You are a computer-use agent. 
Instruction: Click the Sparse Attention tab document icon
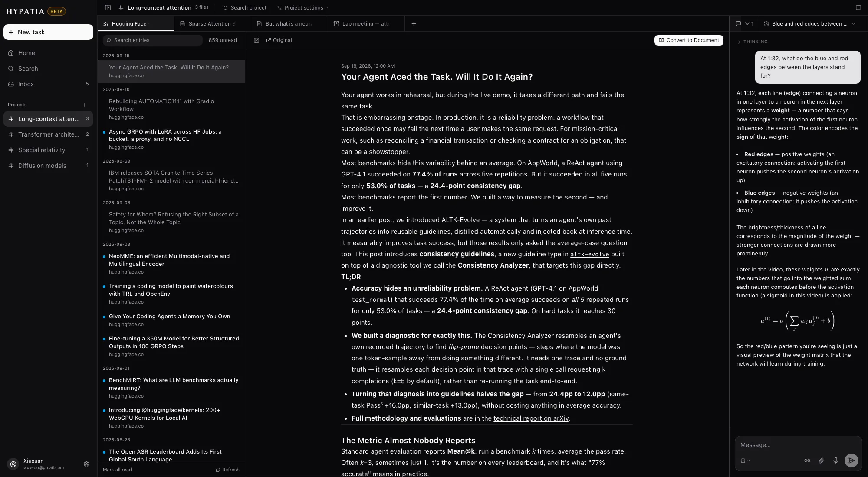(x=183, y=24)
